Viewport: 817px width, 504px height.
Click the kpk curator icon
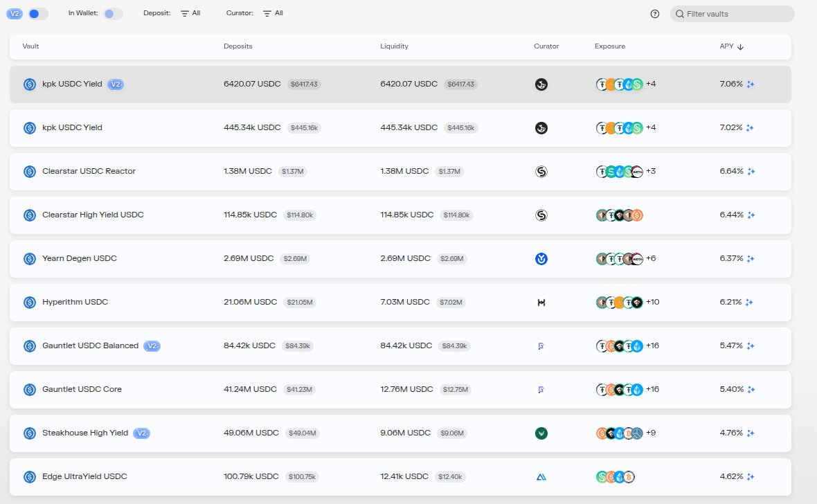pyautogui.click(x=541, y=84)
